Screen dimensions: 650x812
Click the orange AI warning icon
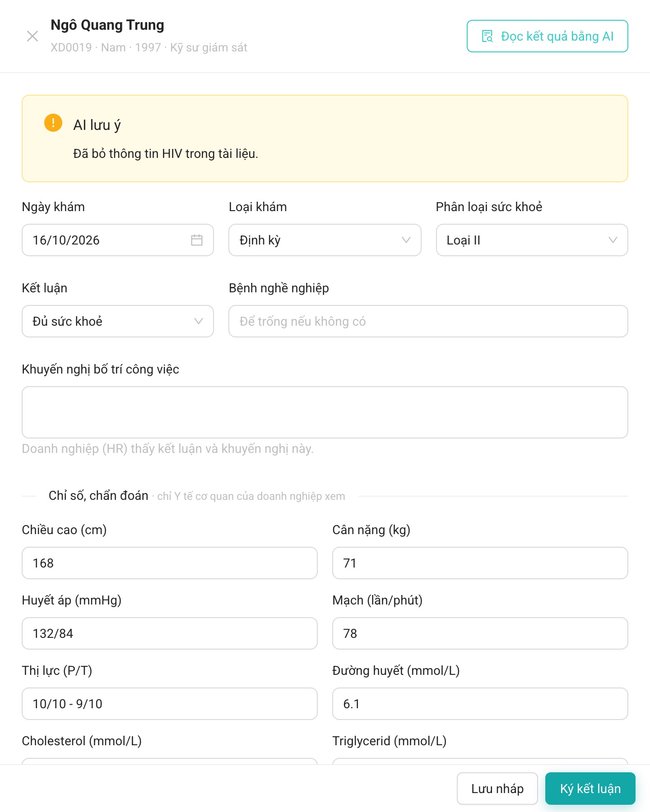click(x=53, y=123)
